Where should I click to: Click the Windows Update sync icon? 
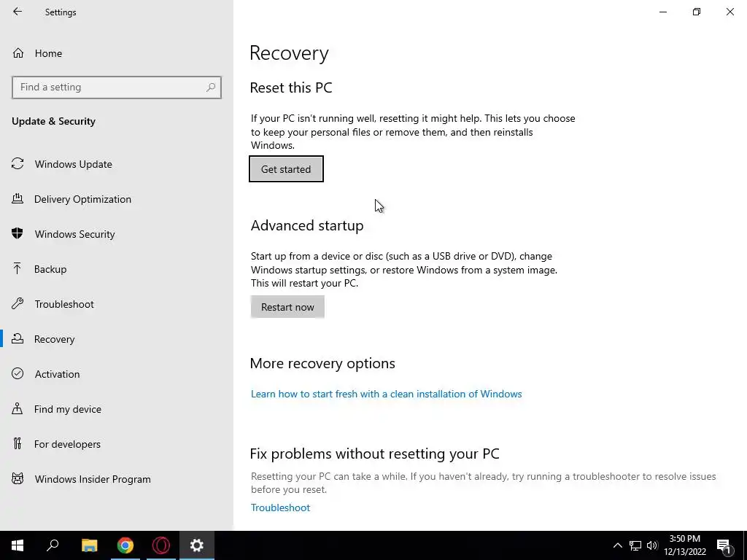pyautogui.click(x=18, y=164)
